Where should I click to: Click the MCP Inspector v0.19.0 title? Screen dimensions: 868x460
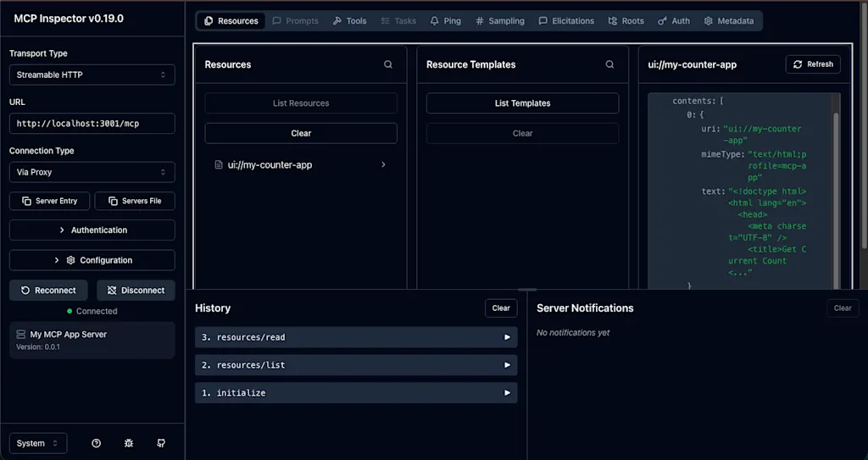69,19
